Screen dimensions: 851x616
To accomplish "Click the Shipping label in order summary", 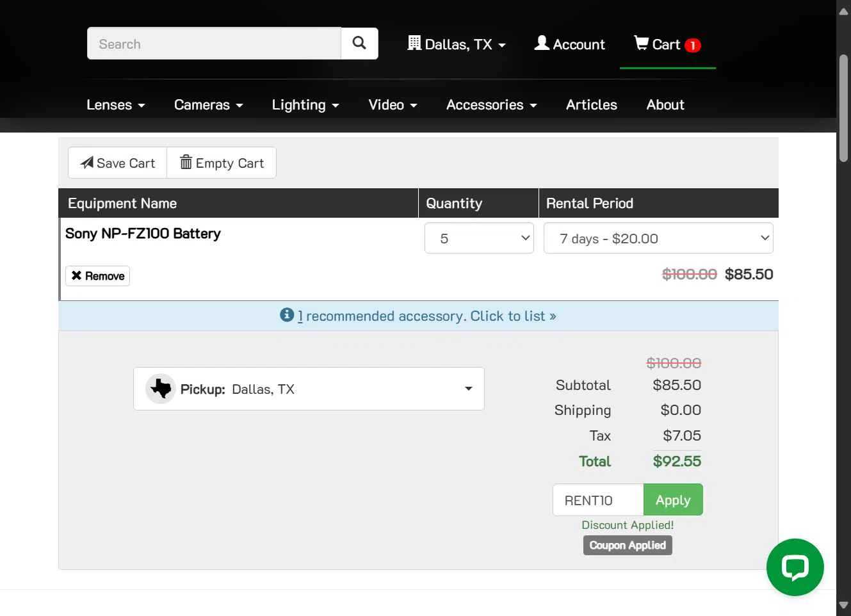I will (583, 410).
